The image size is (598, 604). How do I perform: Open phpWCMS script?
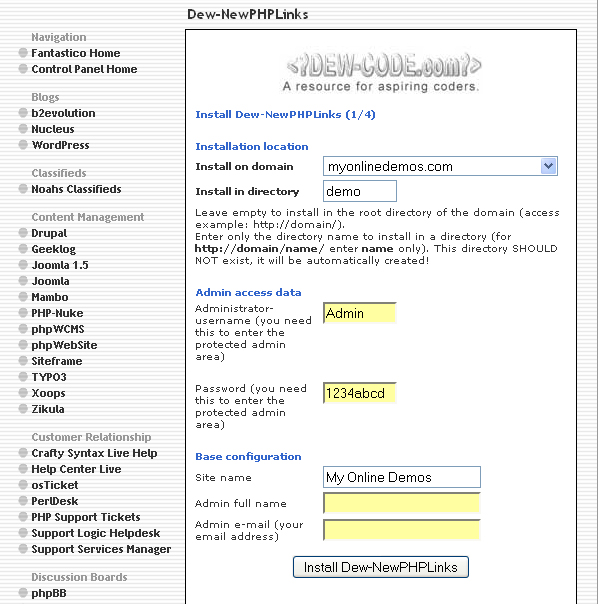(x=58, y=329)
